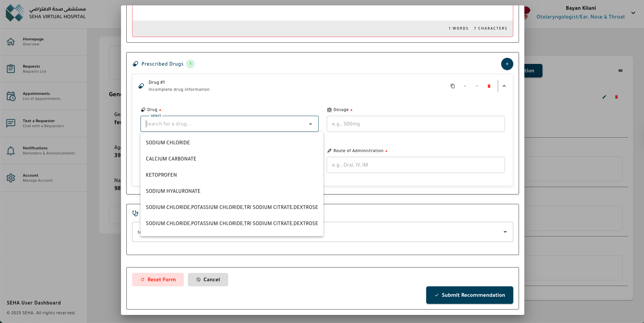The height and width of the screenshot is (323, 644).
Task: Add a new prescribed drug with plus button
Action: 507,64
